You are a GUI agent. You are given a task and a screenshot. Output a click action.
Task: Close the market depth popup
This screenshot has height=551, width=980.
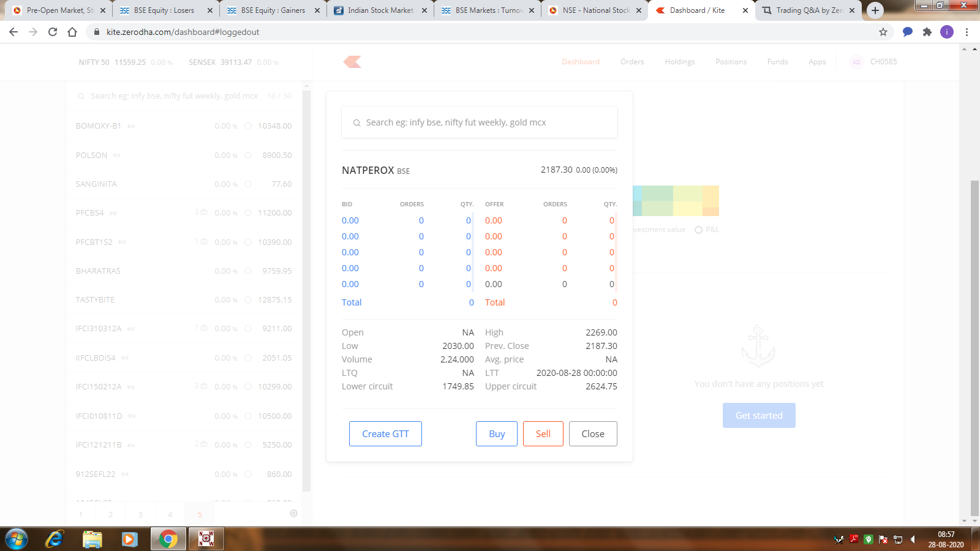pos(593,434)
